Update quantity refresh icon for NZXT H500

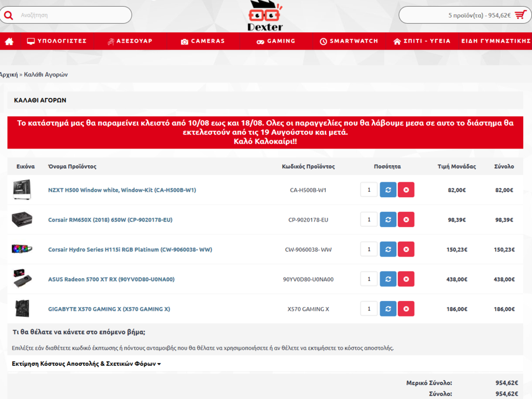(x=388, y=190)
